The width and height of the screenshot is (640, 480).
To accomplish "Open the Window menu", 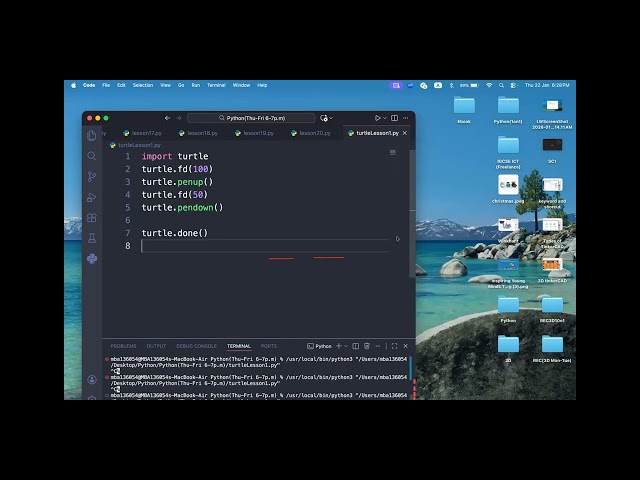I will [x=241, y=85].
